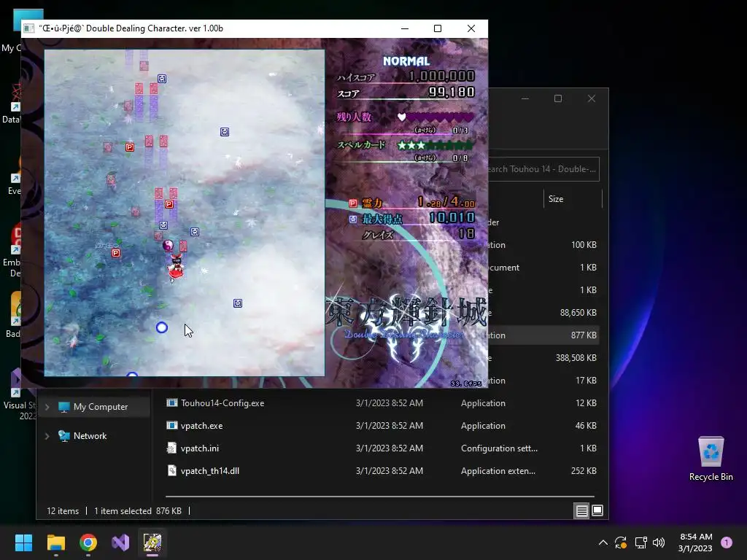This screenshot has width=747, height=560.
Task: Click the red P power item at top-left
Action: click(x=130, y=147)
